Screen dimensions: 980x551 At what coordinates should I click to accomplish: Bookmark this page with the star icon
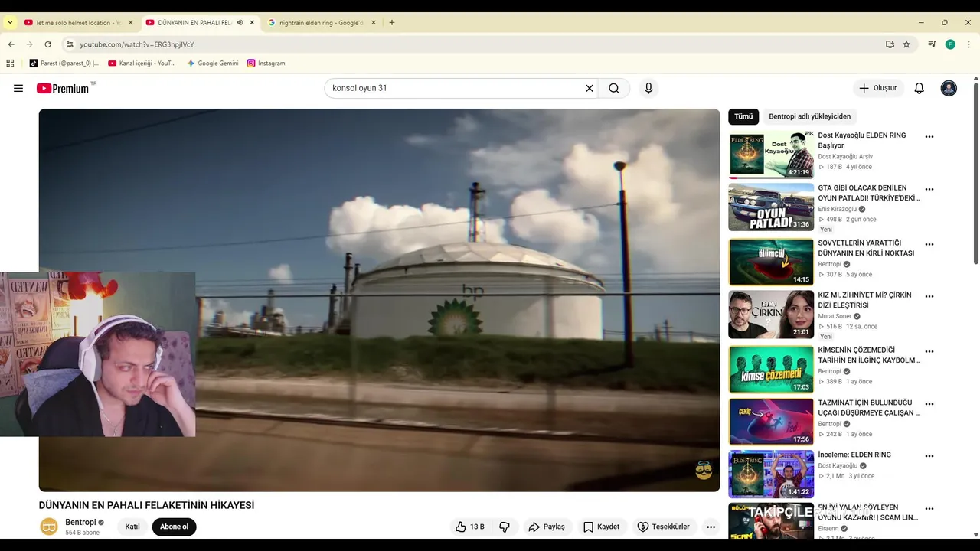coord(906,44)
